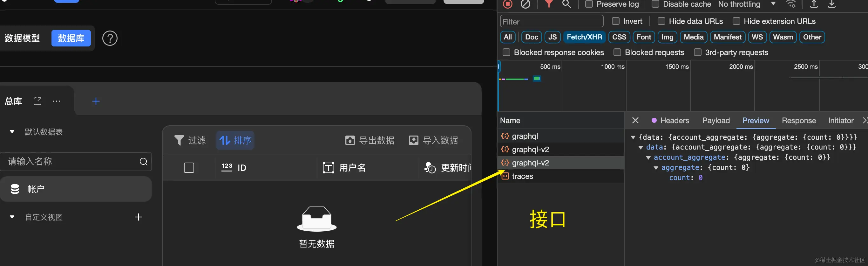Collapse the aggregate node
868x266 pixels.
click(x=656, y=168)
